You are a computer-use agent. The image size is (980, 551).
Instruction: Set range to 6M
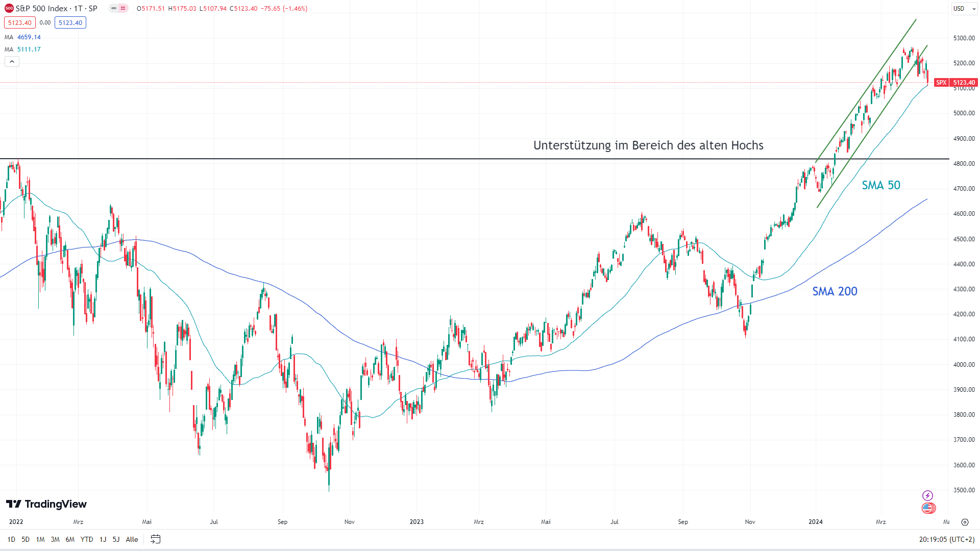pyautogui.click(x=70, y=539)
